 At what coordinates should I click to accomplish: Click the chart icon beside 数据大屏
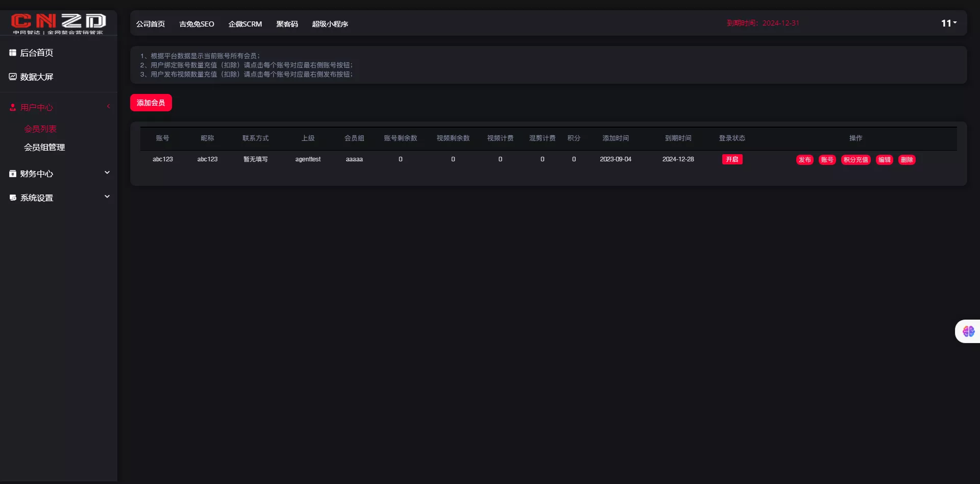click(13, 77)
